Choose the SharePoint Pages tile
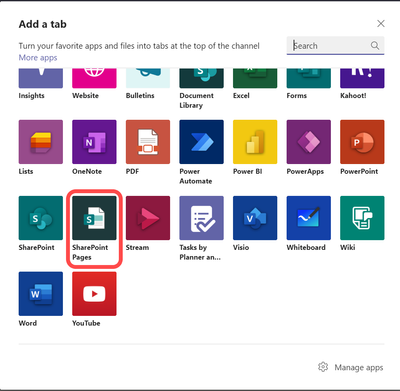400x391 pixels. (94, 218)
